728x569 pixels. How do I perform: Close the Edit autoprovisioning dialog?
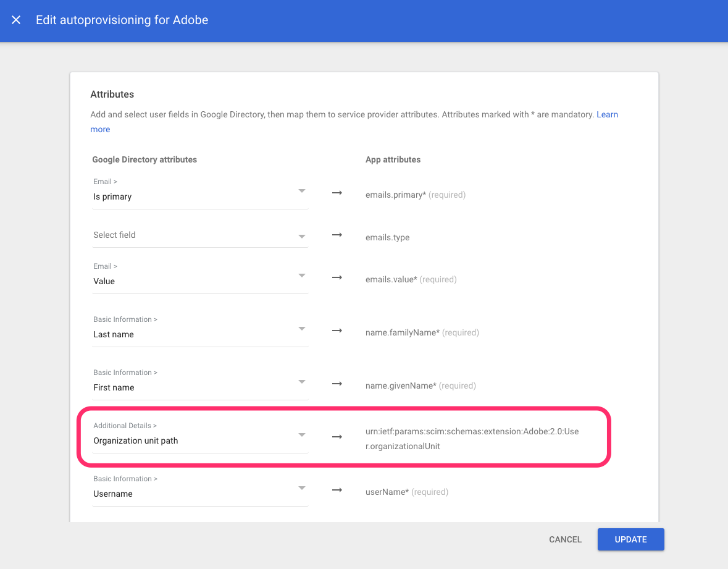(x=16, y=20)
